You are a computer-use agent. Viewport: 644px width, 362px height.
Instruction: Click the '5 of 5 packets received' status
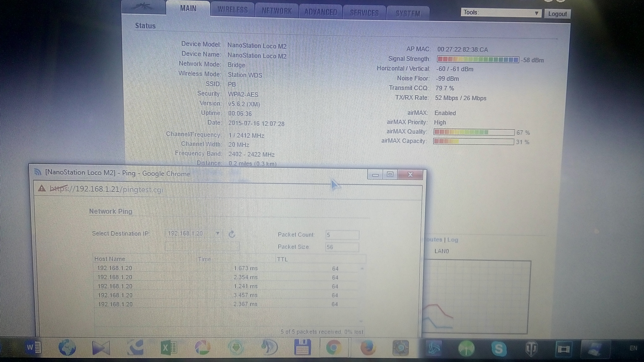coord(322,332)
